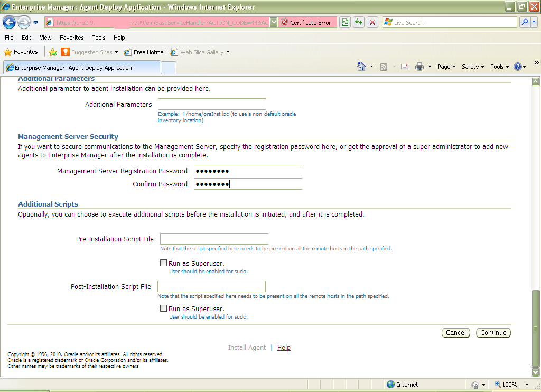Screen dimensions: 541x392
Task: Refresh the page with the green arrows icon
Action: pyautogui.click(x=359, y=22)
